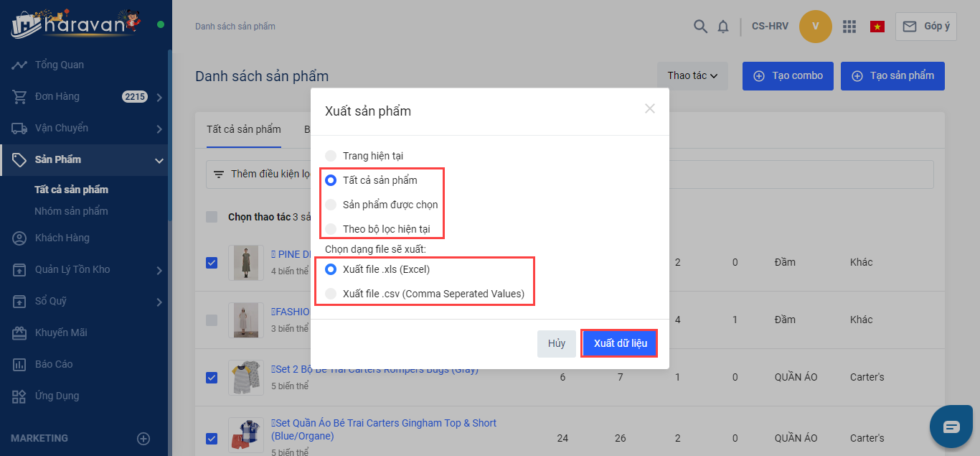Click the Hủy cancel button
The image size is (980, 456).
point(557,343)
